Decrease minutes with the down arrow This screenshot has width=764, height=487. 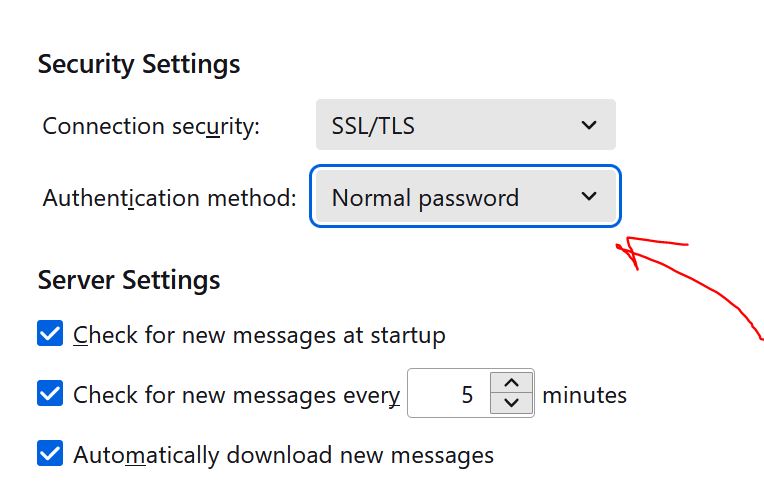[512, 404]
